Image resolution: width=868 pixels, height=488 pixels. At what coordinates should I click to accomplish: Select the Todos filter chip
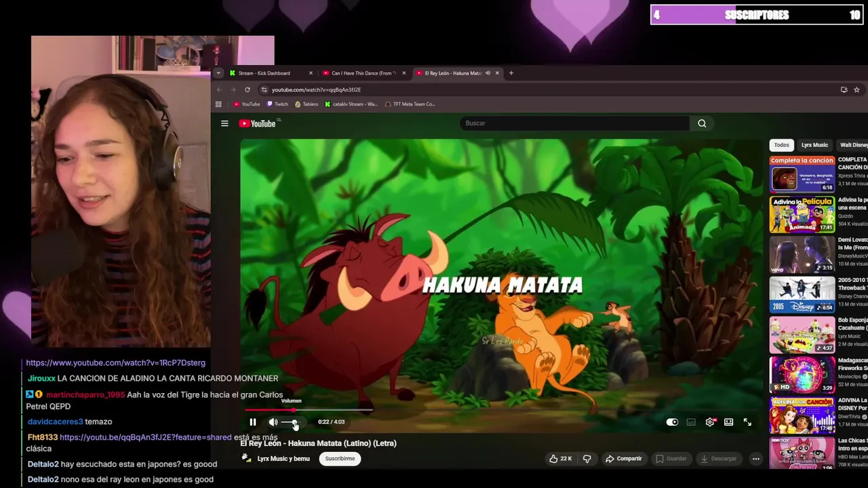pyautogui.click(x=782, y=145)
